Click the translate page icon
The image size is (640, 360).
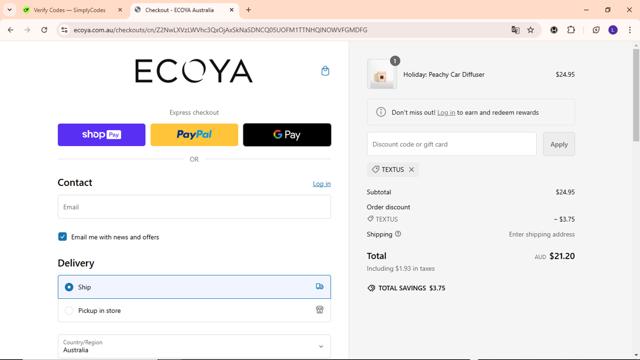[515, 30]
